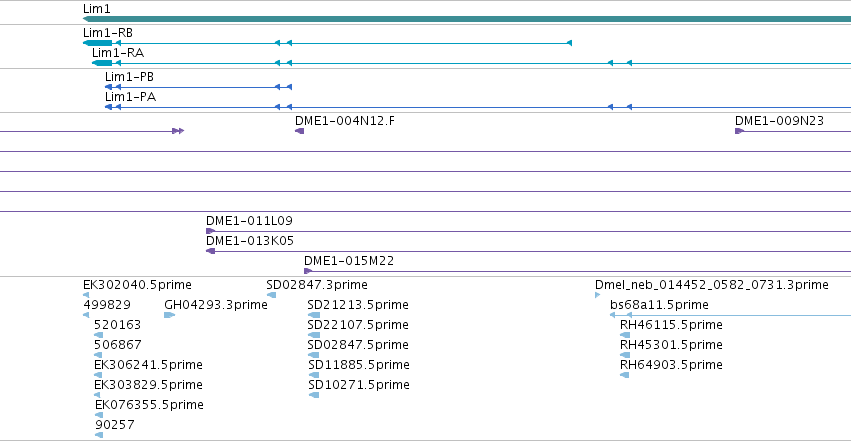Select the SD11885.5prime EST label
Image resolution: width=851 pixels, height=441 pixels.
(359, 365)
